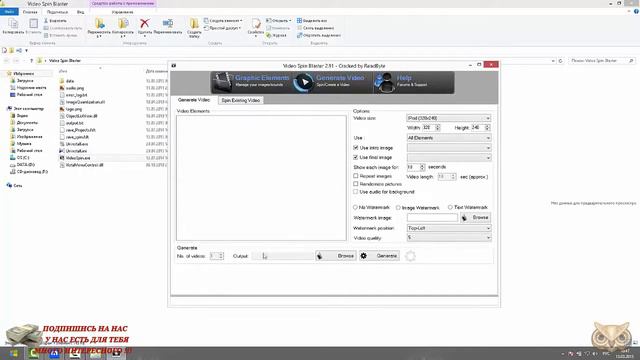Toggle the Use final image checkbox
The width and height of the screenshot is (640, 360).
(356, 157)
